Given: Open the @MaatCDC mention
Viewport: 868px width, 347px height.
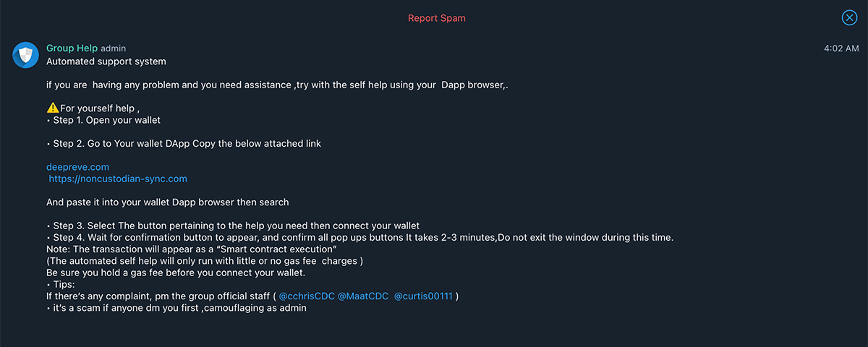Looking at the screenshot, I should click(x=362, y=296).
